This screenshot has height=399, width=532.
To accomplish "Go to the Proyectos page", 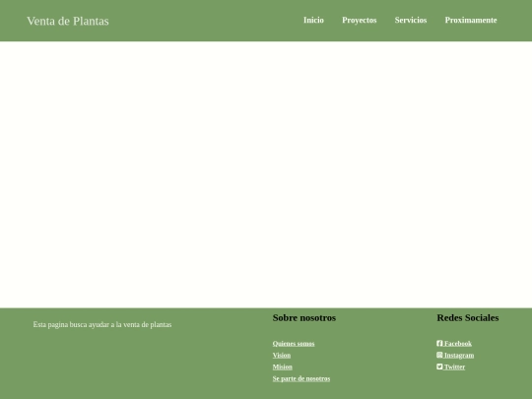I will pyautogui.click(x=360, y=21).
